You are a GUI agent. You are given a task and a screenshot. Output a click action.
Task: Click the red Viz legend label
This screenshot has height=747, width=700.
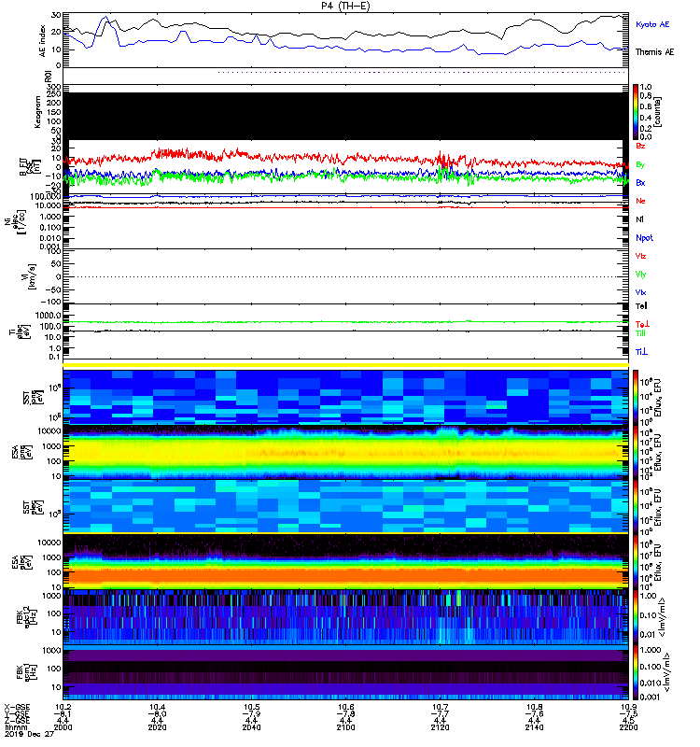coord(640,256)
